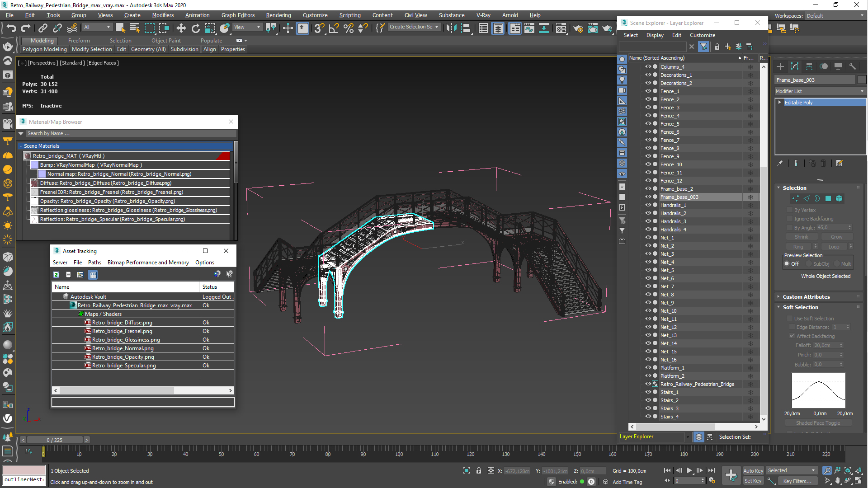Open the Modifier List dropdown
Viewport: 868px width, 488px height.
click(819, 91)
